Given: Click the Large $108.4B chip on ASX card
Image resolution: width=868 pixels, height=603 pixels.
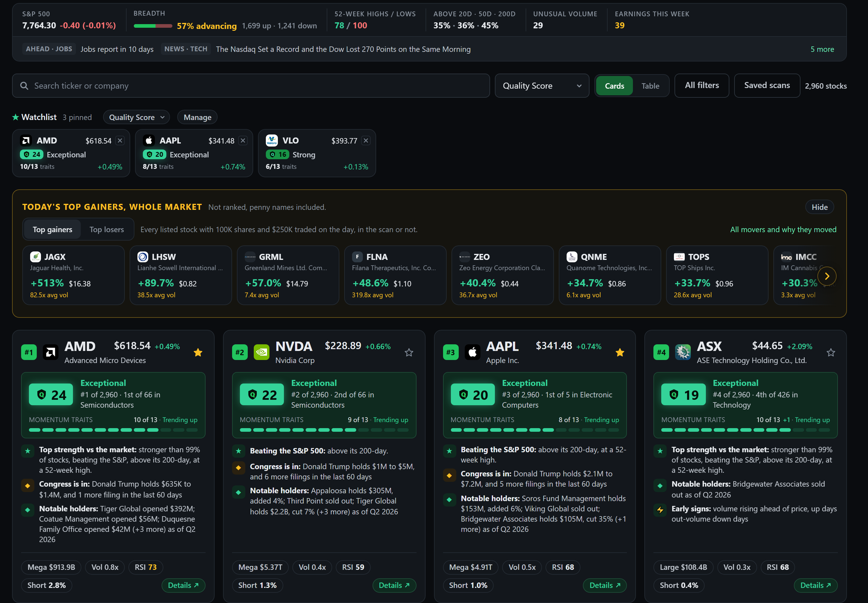Looking at the screenshot, I should pyautogui.click(x=683, y=567).
